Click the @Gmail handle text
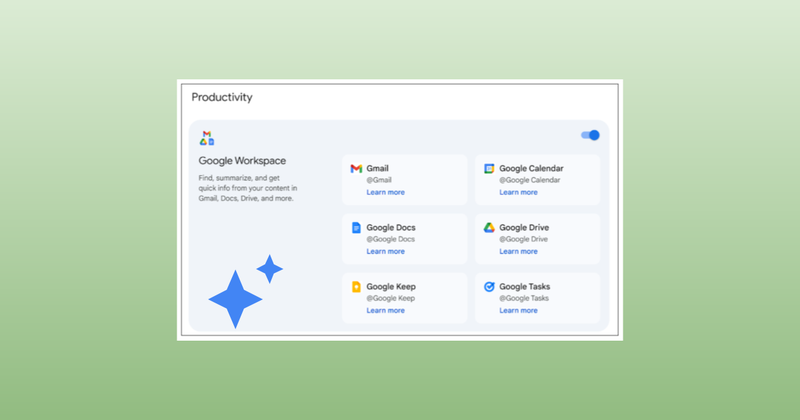The image size is (800, 420). [379, 180]
